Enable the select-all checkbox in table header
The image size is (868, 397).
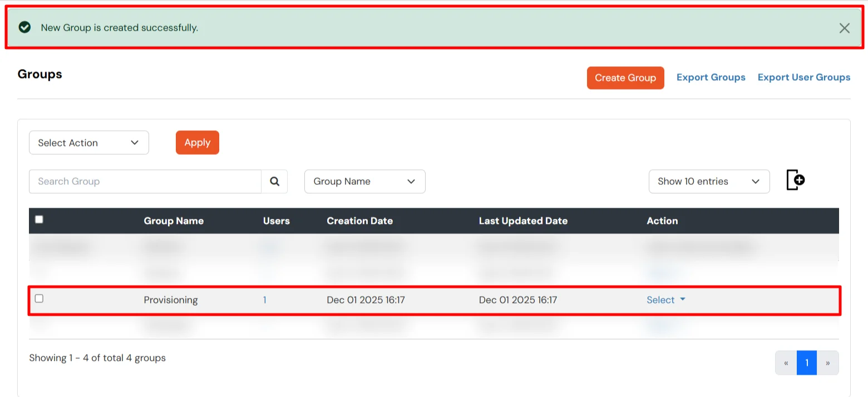[x=39, y=219]
